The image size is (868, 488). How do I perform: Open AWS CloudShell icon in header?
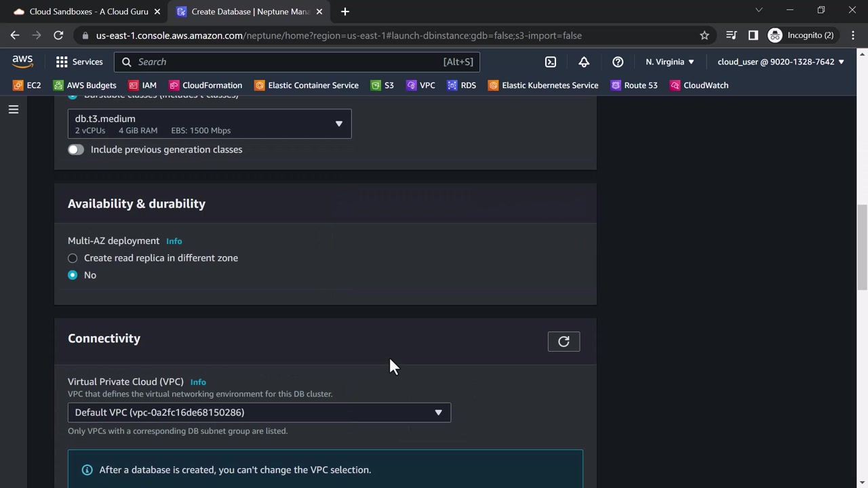pos(551,62)
